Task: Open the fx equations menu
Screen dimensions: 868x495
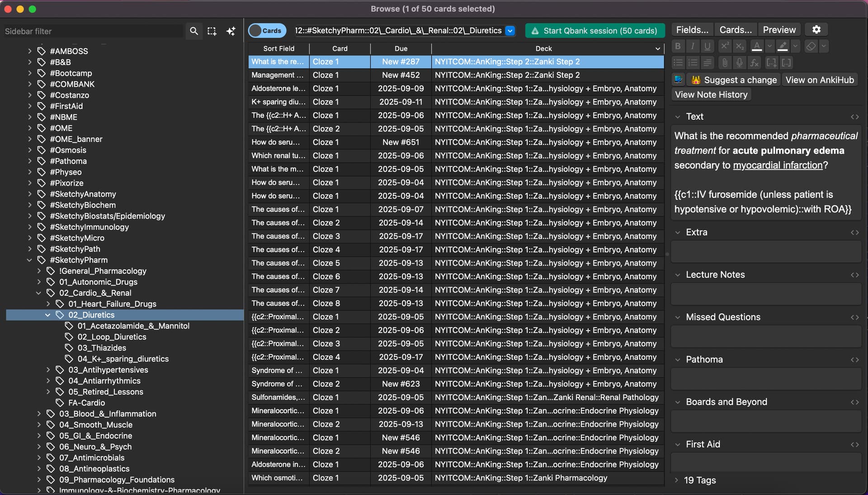Action: coord(754,63)
